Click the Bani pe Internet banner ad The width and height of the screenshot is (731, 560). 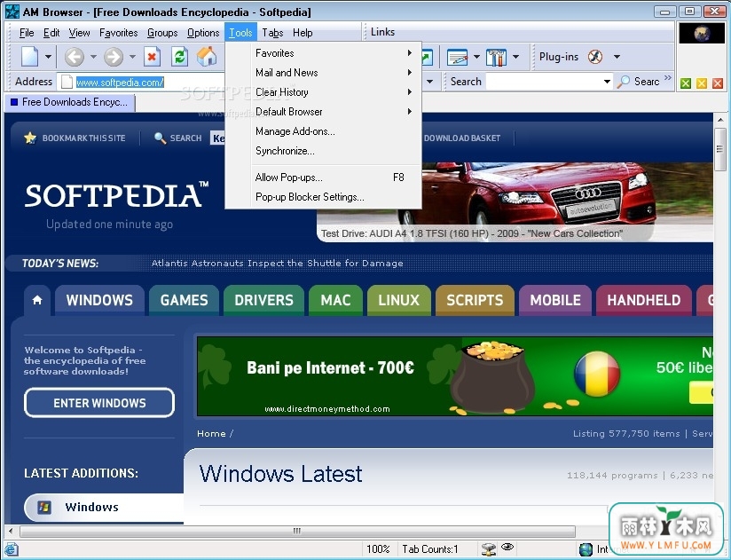pos(454,376)
